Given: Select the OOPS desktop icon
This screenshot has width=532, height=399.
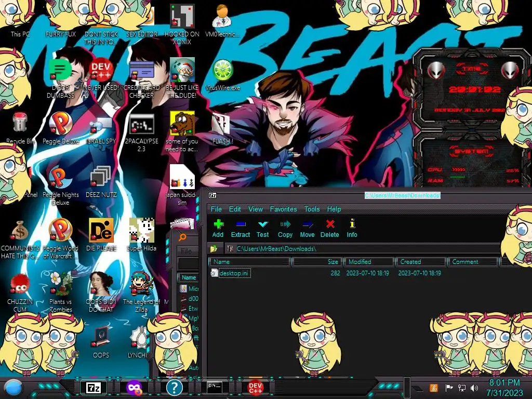Looking at the screenshot, I should pos(101,342).
